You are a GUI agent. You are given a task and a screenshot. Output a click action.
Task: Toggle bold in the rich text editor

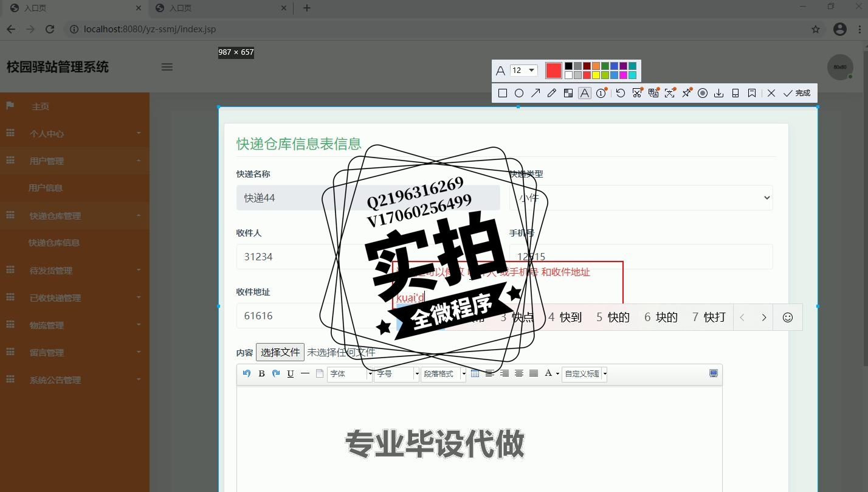[261, 373]
